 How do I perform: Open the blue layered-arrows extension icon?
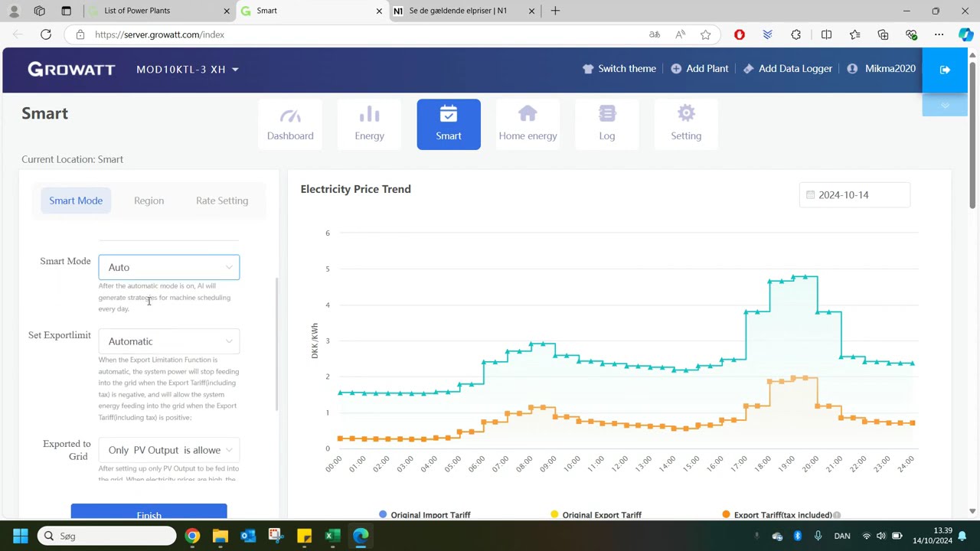767,34
